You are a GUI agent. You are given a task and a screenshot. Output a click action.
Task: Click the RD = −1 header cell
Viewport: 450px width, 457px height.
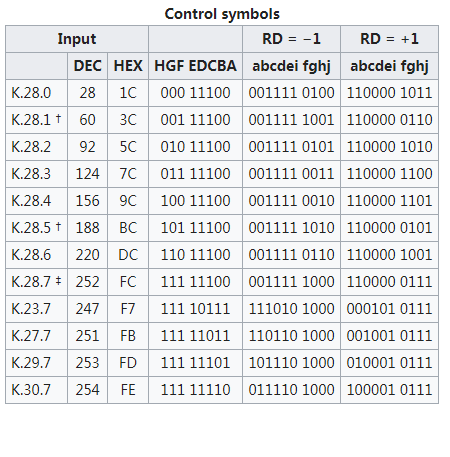pos(291,39)
